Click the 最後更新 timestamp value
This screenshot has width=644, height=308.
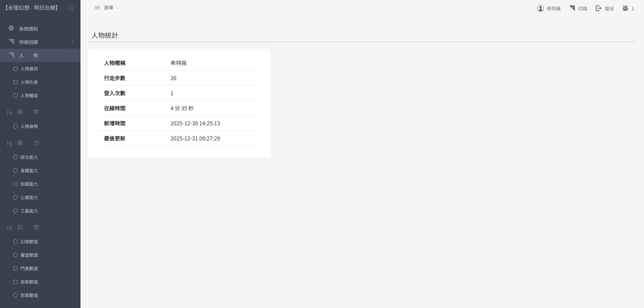point(195,139)
